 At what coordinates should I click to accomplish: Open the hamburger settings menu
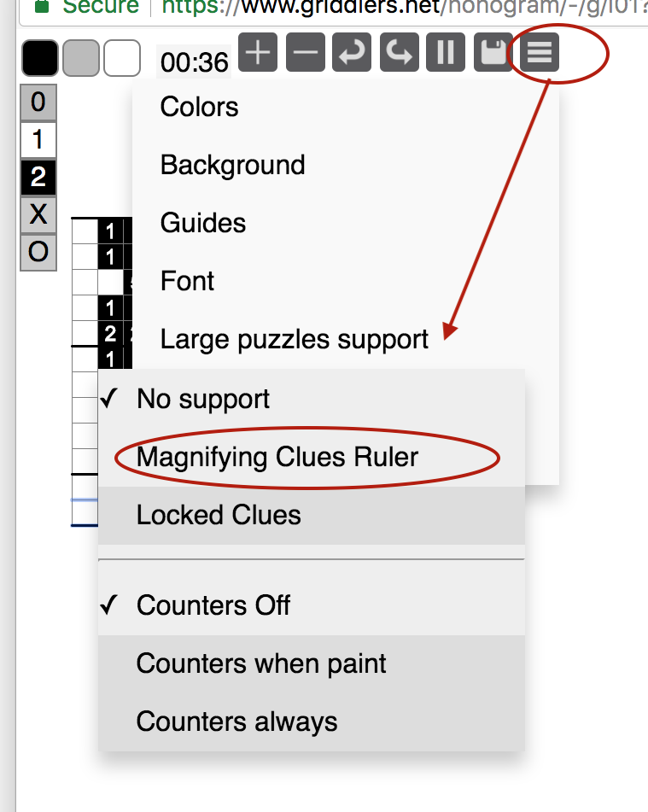[540, 52]
